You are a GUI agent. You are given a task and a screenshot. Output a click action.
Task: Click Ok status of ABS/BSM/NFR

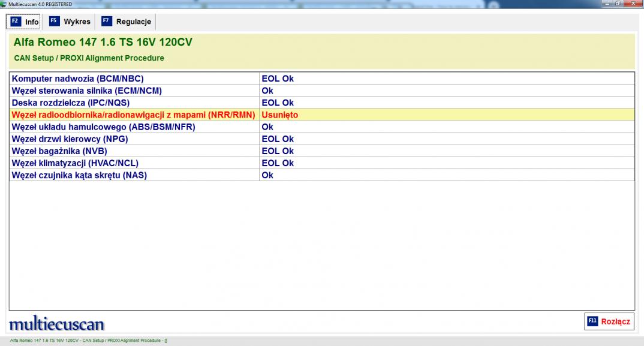(x=267, y=127)
